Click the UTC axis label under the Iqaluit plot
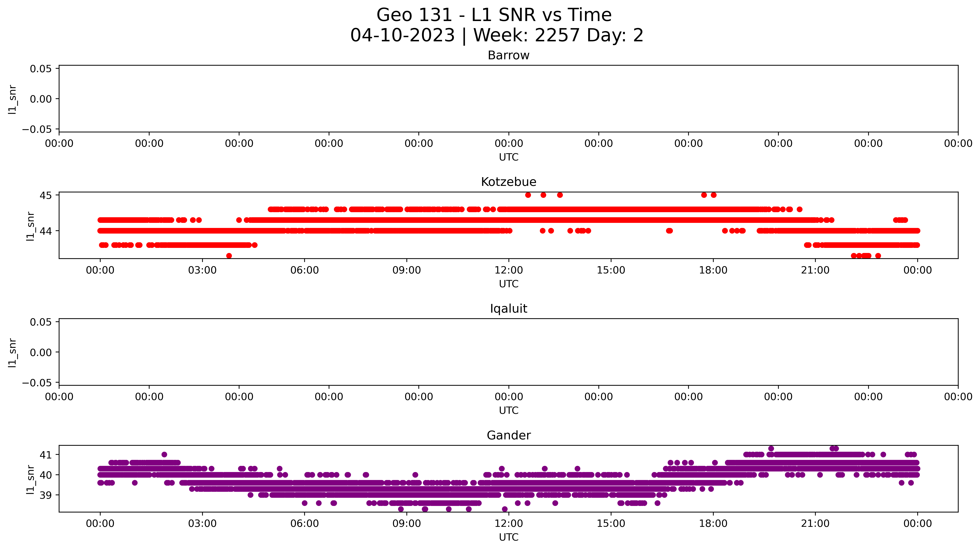This screenshot has width=980, height=550. coord(508,411)
